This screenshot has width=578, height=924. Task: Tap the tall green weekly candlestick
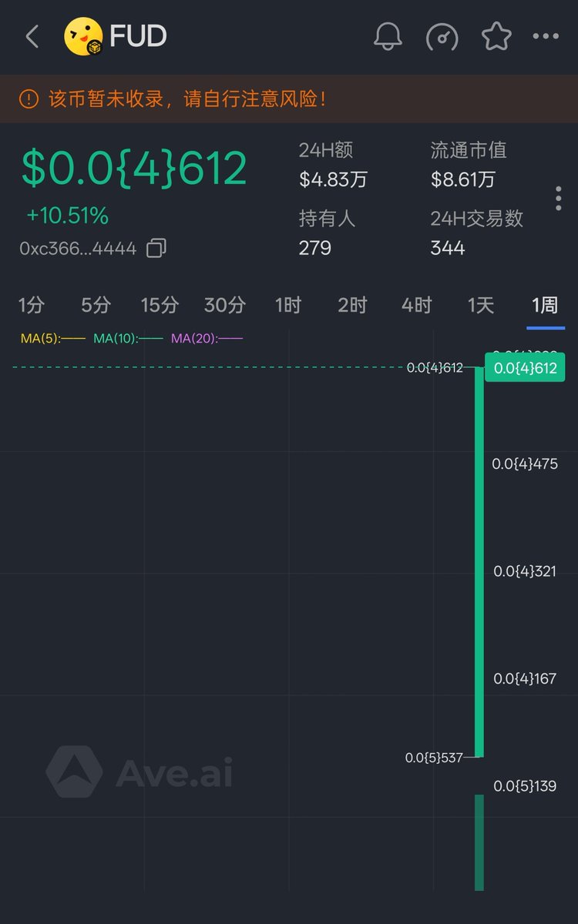(479, 562)
